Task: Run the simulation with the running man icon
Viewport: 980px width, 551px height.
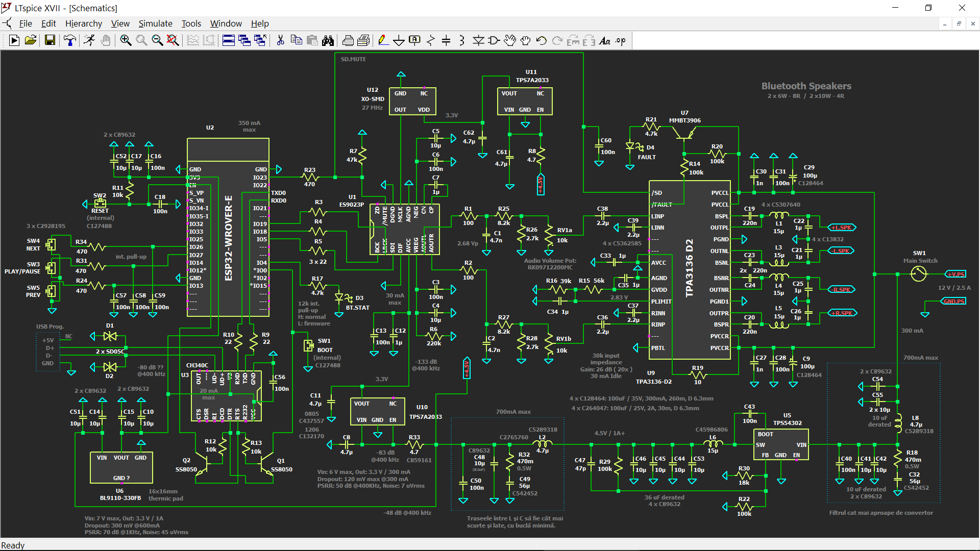Action: [x=89, y=40]
